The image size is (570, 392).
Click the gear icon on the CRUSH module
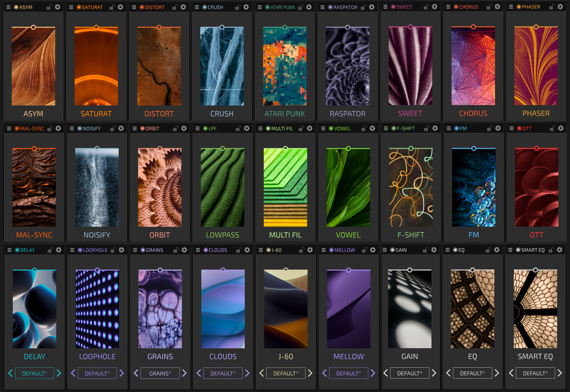(246, 7)
